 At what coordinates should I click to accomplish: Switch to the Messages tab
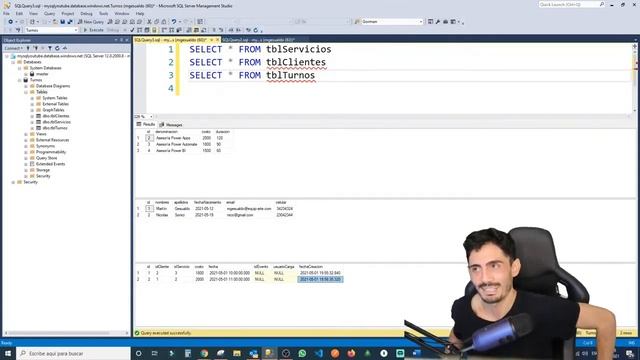click(x=171, y=124)
